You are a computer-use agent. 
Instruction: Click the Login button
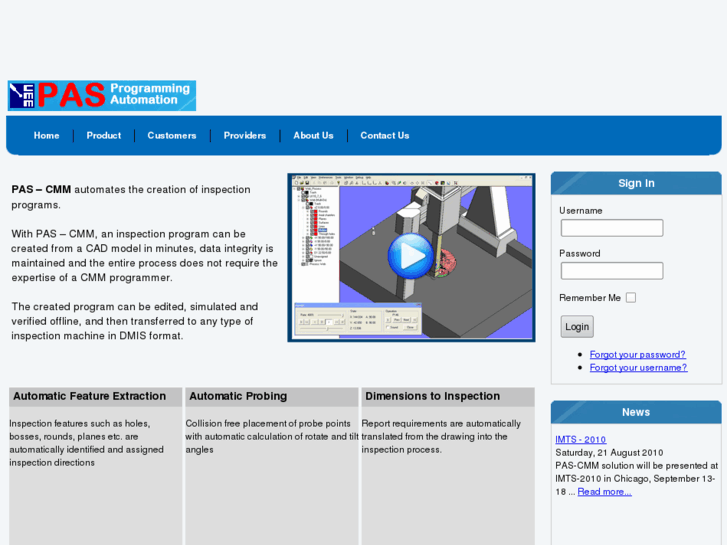coord(577,327)
